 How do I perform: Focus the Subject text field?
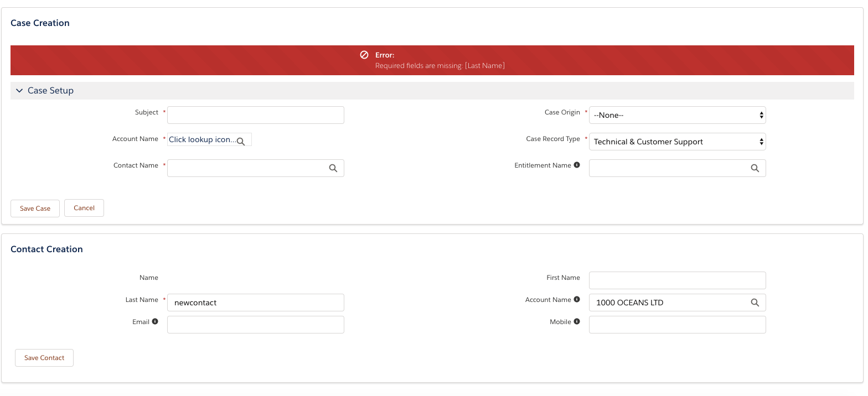point(255,115)
